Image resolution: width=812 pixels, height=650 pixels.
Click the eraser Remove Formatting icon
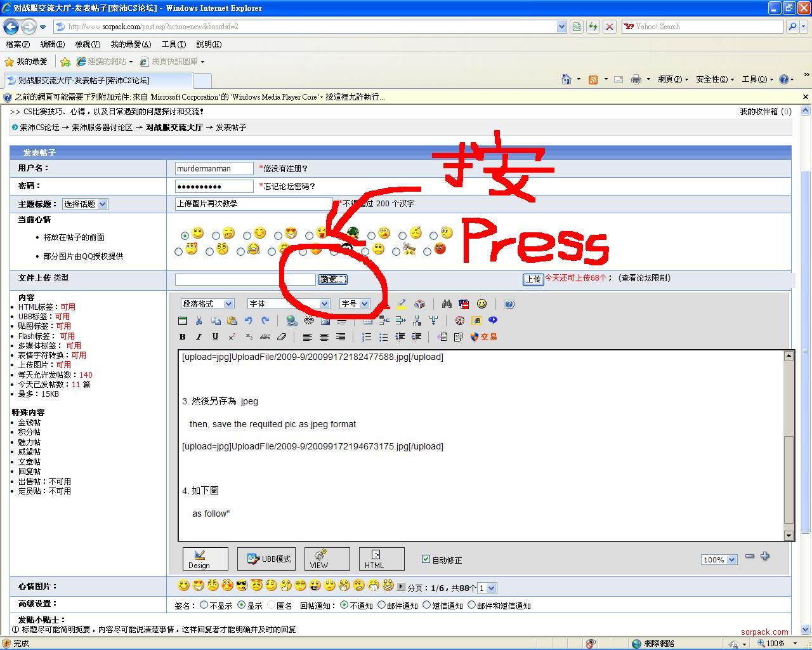pos(282,337)
